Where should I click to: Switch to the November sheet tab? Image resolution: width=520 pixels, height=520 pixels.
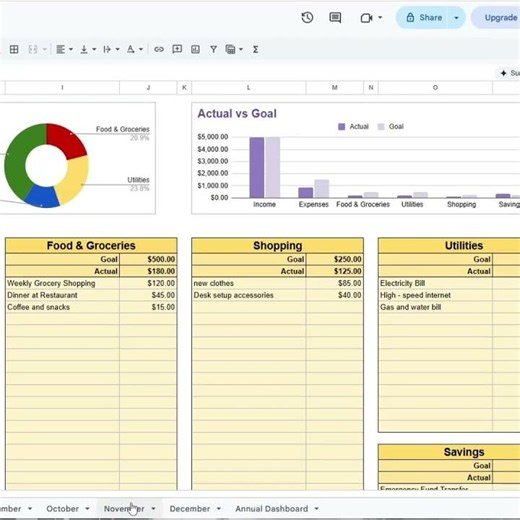click(x=124, y=509)
